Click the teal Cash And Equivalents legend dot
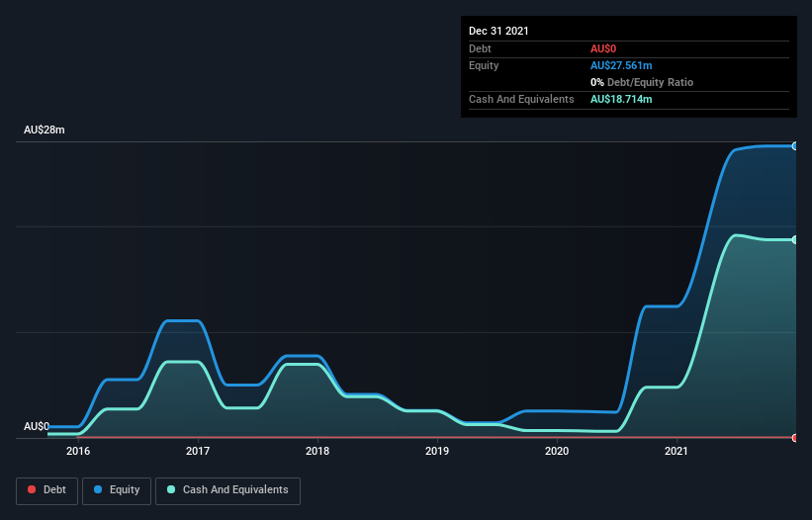 click(x=171, y=489)
